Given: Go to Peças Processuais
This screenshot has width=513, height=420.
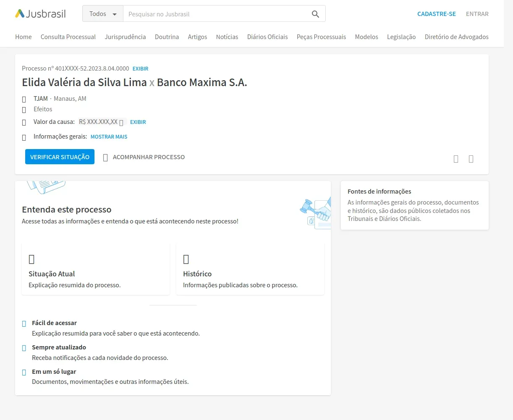Looking at the screenshot, I should point(321,37).
